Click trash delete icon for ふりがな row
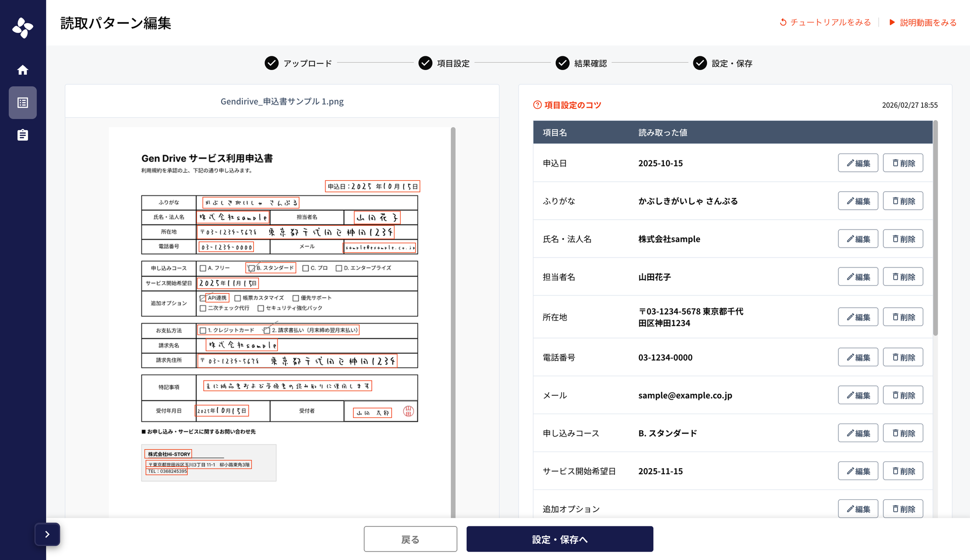This screenshot has width=970, height=560. (x=895, y=201)
